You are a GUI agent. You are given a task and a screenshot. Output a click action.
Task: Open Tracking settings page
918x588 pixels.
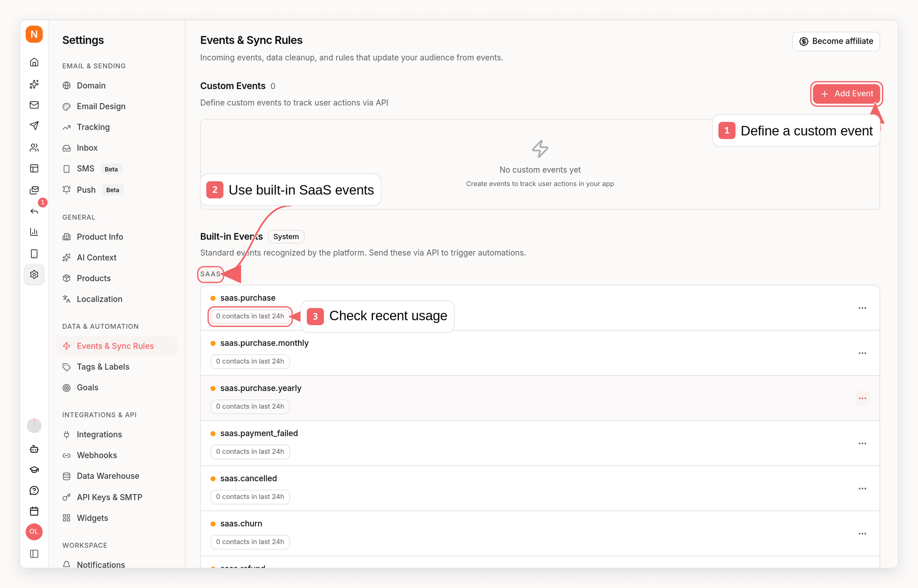[x=117, y=127]
